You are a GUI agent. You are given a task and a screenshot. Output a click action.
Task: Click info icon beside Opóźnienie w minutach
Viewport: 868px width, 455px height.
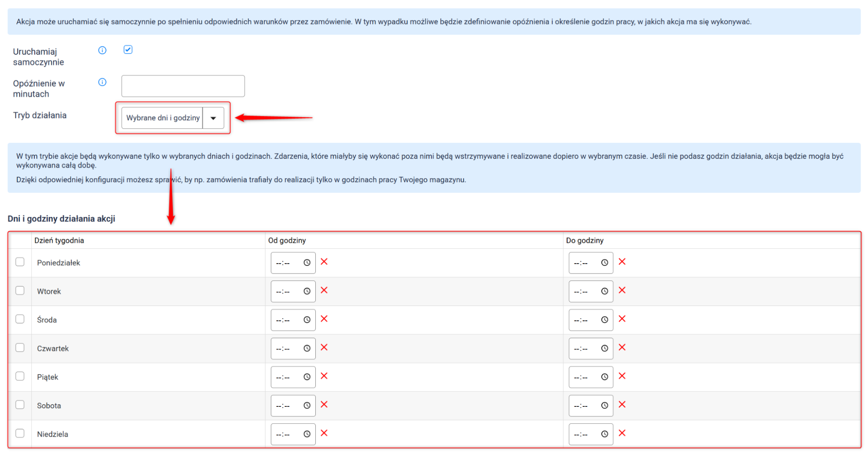coord(102,82)
